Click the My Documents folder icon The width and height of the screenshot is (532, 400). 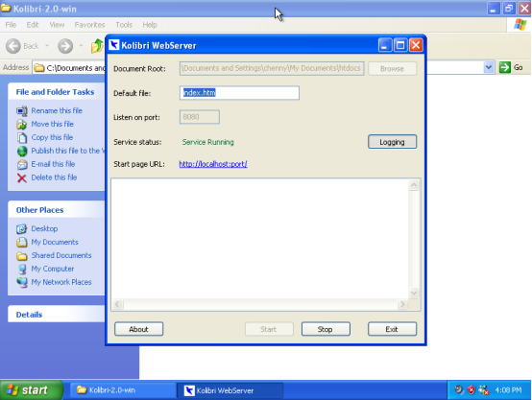(x=22, y=242)
